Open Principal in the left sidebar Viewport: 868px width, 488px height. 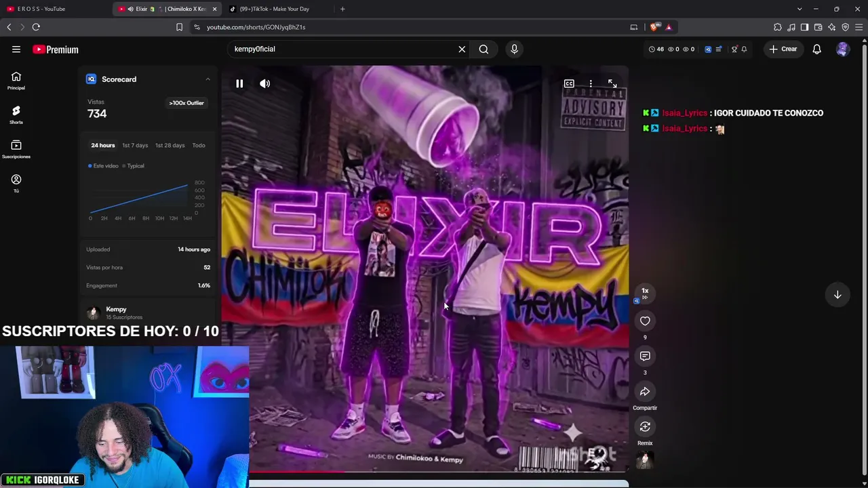click(16, 81)
